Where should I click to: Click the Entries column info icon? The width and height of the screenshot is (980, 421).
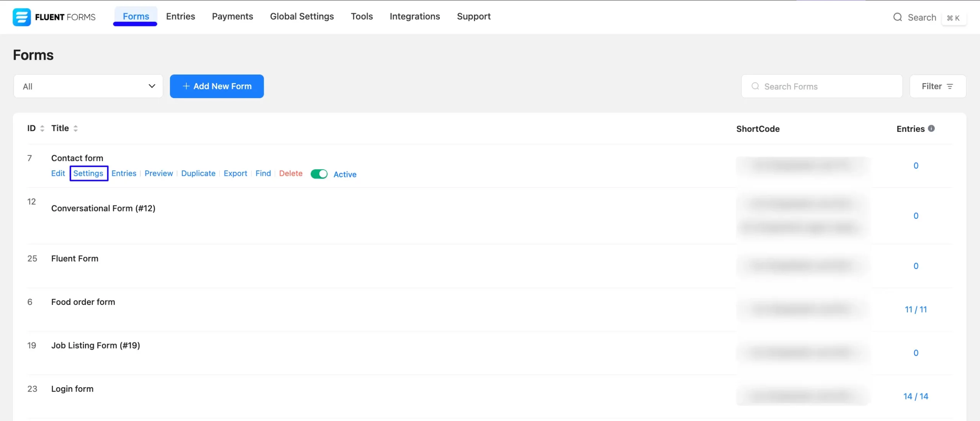pyautogui.click(x=931, y=128)
